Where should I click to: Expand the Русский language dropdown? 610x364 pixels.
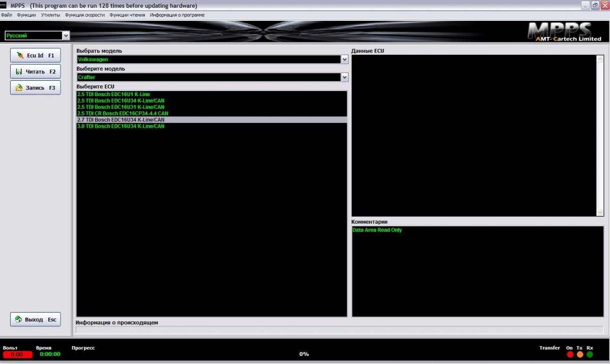[x=66, y=36]
